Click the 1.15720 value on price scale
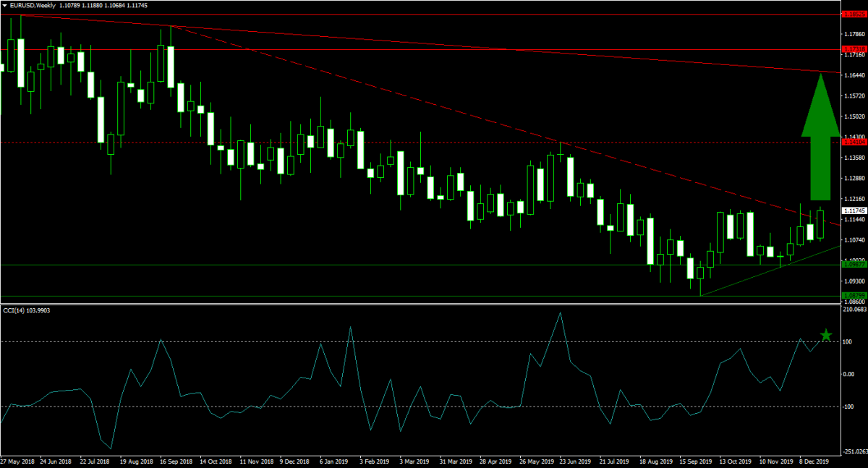This screenshot has height=468, width=868. [854, 95]
